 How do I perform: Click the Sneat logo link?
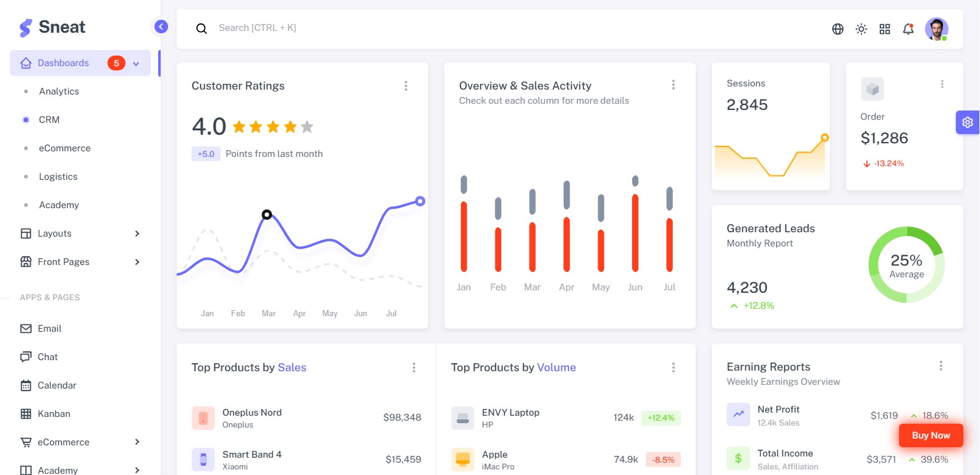click(53, 27)
